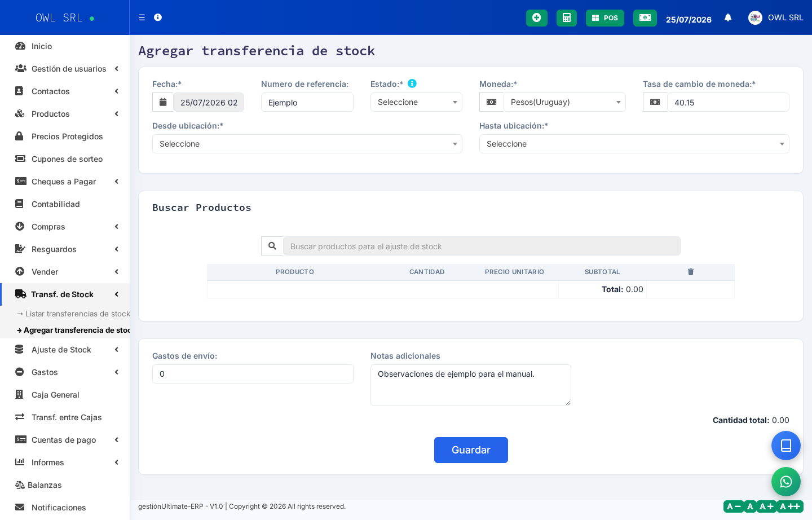Expand the Informes menu
This screenshot has width=812, height=520.
(65, 462)
